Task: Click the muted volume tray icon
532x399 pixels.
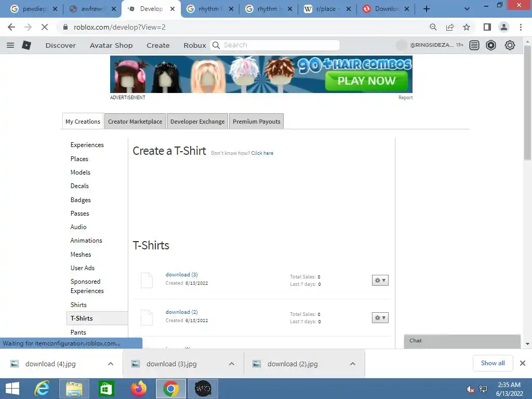Action: coord(470,389)
